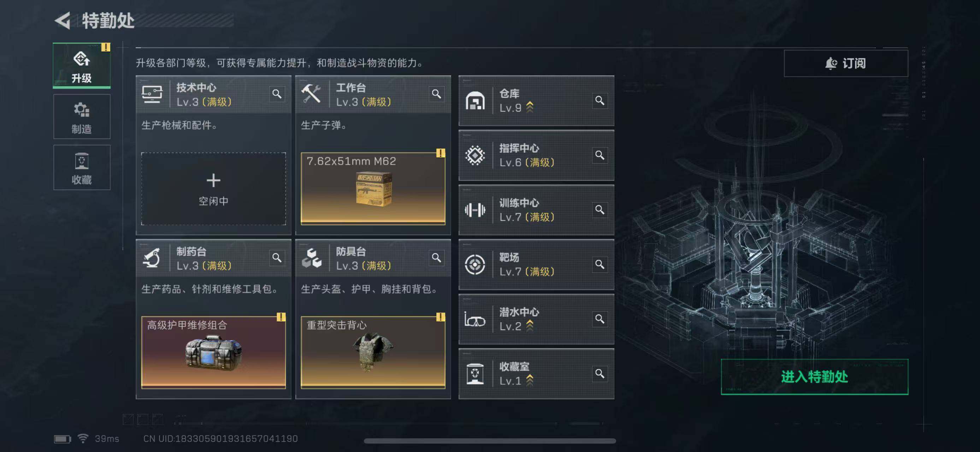Add an item in the idle 空闲中 slot
Image resolution: width=980 pixels, height=452 pixels.
[213, 189]
